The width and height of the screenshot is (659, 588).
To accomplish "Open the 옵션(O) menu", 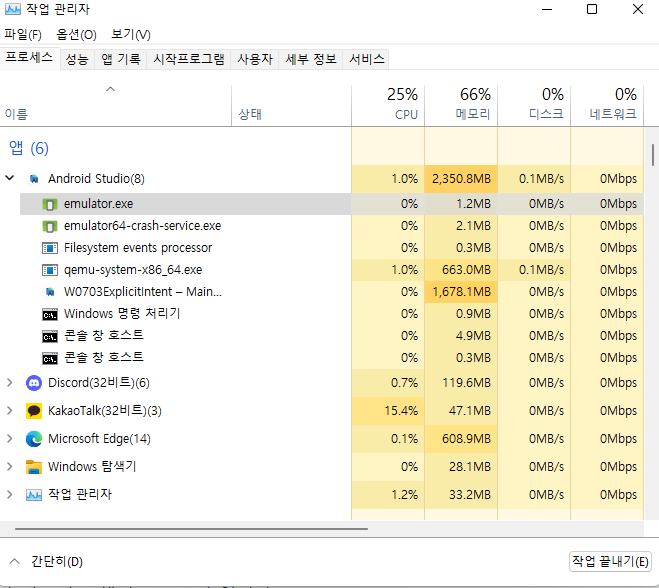I will point(76,34).
